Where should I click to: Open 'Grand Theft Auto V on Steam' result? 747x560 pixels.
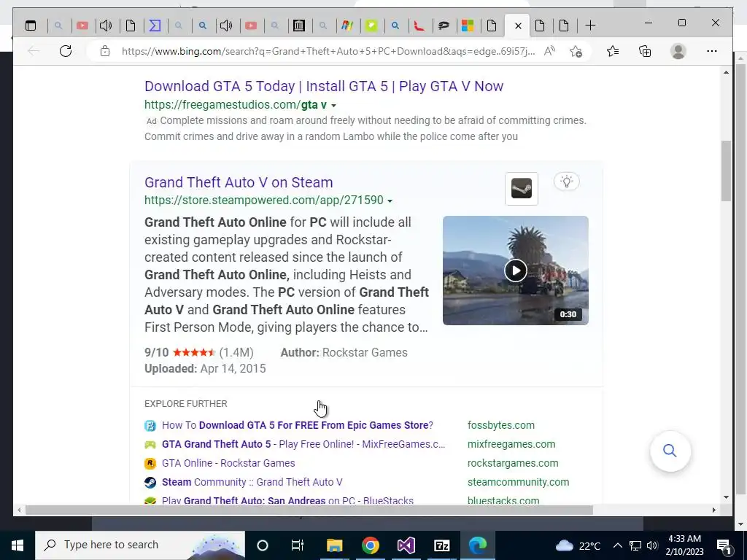pos(239,182)
